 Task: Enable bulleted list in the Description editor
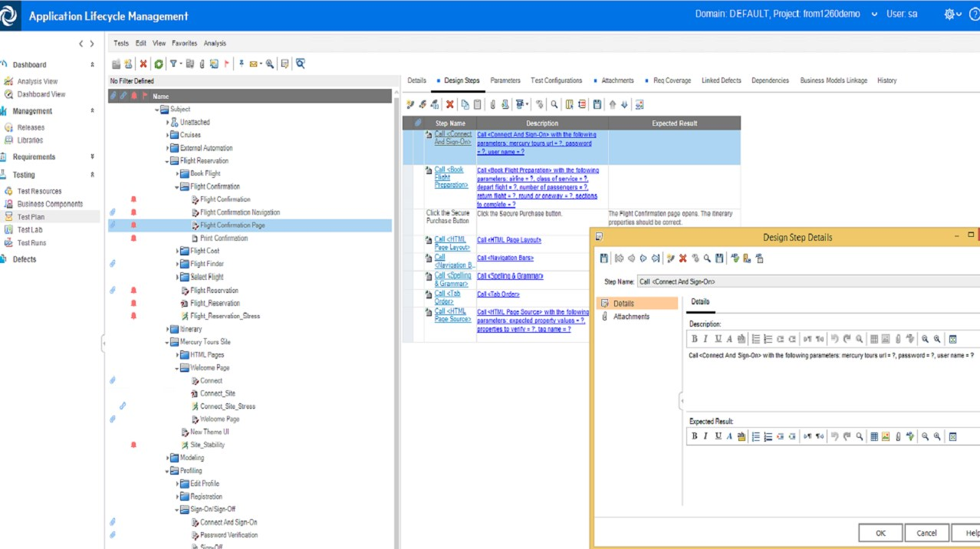coord(755,338)
